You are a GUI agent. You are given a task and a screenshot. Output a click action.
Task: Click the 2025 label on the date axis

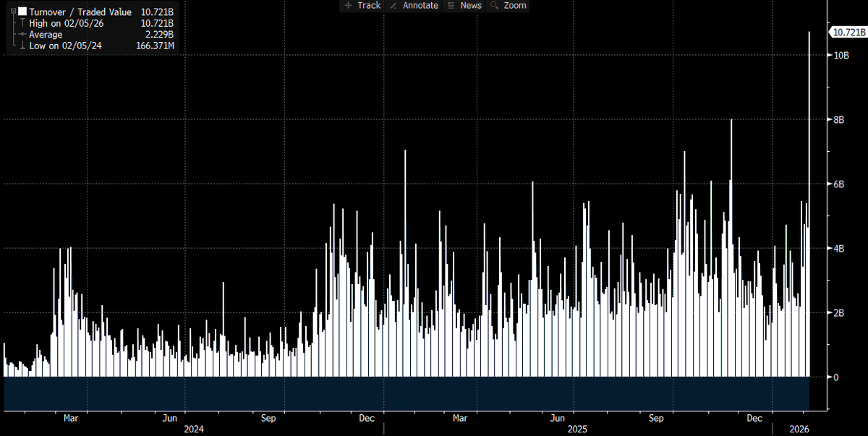point(579,429)
